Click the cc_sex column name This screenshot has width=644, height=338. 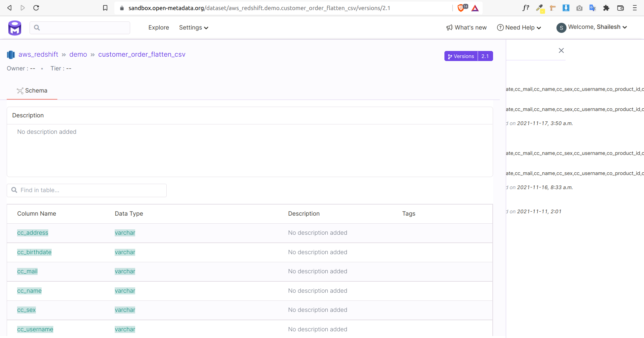click(26, 310)
